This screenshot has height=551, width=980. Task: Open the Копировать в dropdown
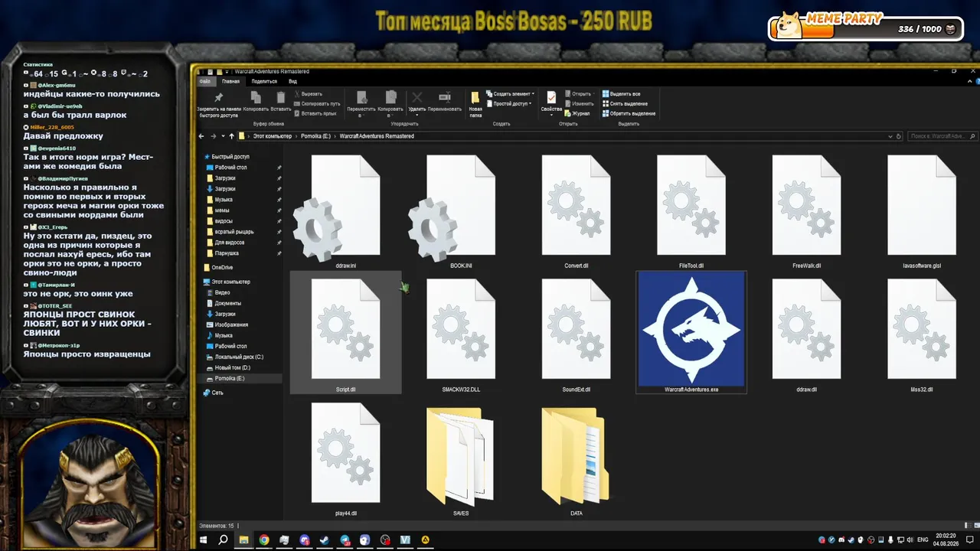[x=391, y=103]
